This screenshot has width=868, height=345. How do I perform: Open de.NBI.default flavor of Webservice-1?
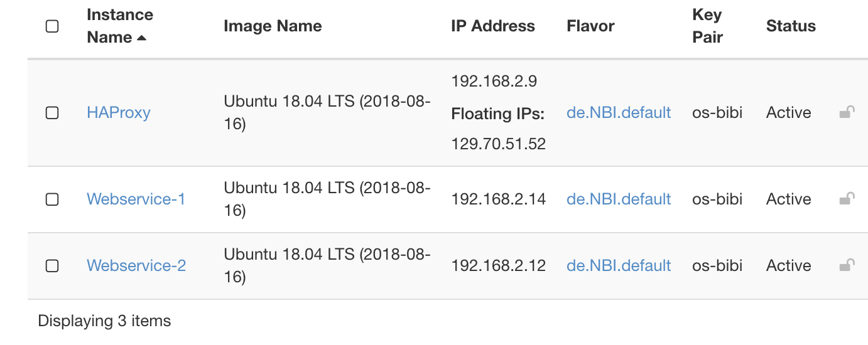[x=619, y=199]
